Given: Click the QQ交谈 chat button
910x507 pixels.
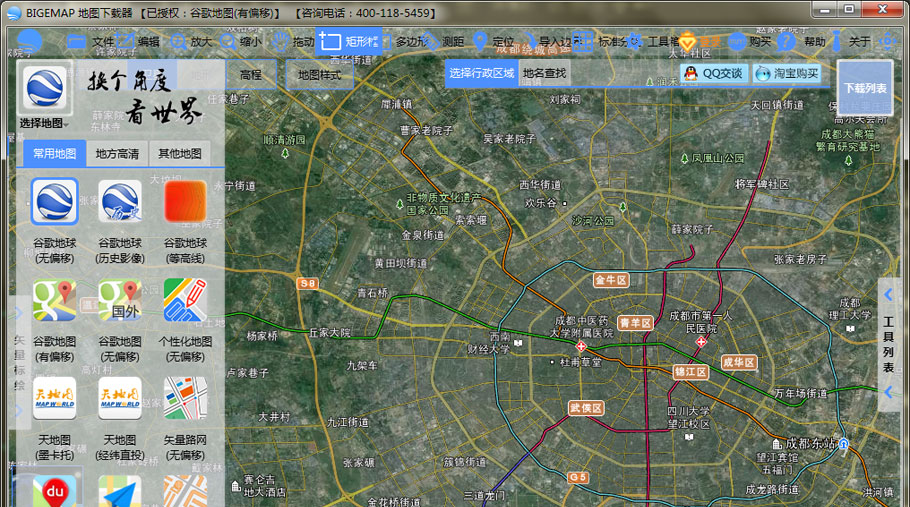Looking at the screenshot, I should [x=714, y=73].
